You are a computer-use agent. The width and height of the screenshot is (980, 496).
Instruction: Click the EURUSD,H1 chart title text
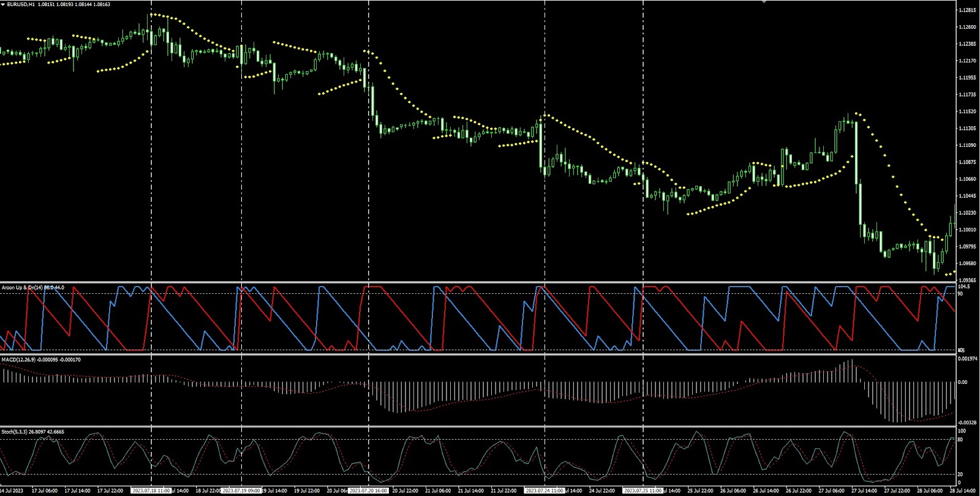point(20,4)
